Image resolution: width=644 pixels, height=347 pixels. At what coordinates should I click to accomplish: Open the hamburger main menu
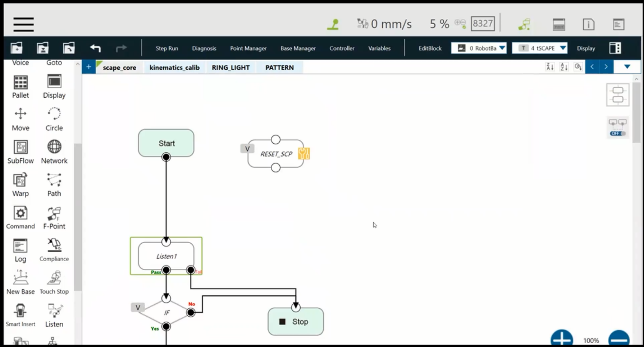[24, 24]
